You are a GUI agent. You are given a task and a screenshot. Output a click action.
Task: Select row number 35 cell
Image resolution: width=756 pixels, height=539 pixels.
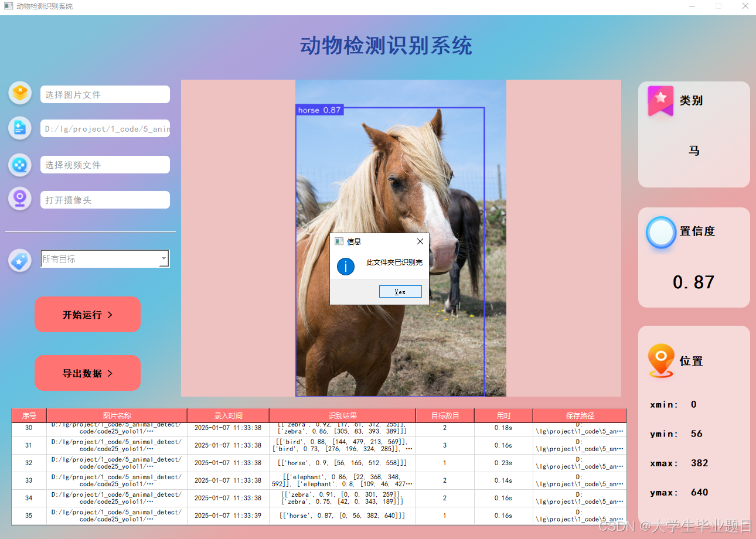(x=29, y=516)
